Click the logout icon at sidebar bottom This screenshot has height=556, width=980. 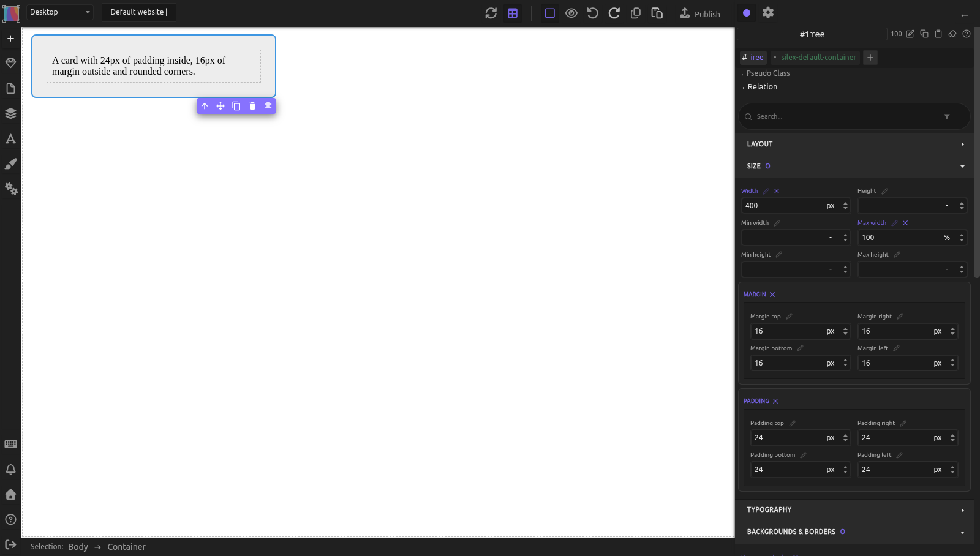tap(10, 544)
